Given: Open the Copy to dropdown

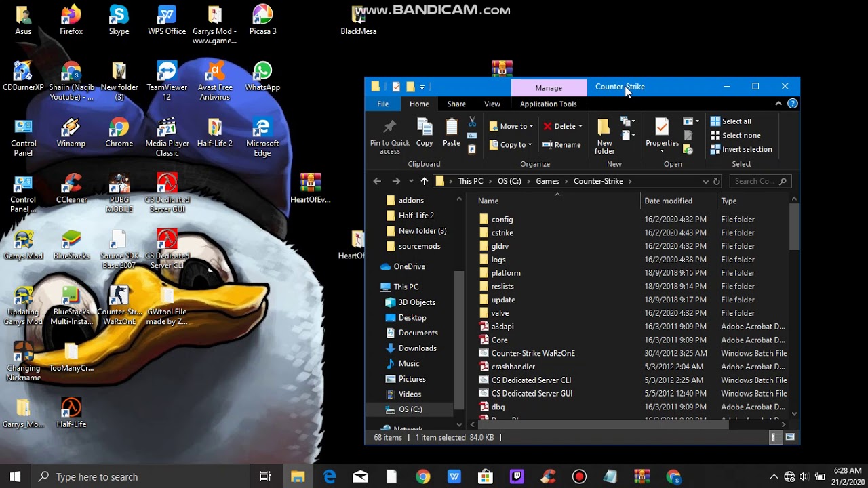Looking at the screenshot, I should coord(510,144).
